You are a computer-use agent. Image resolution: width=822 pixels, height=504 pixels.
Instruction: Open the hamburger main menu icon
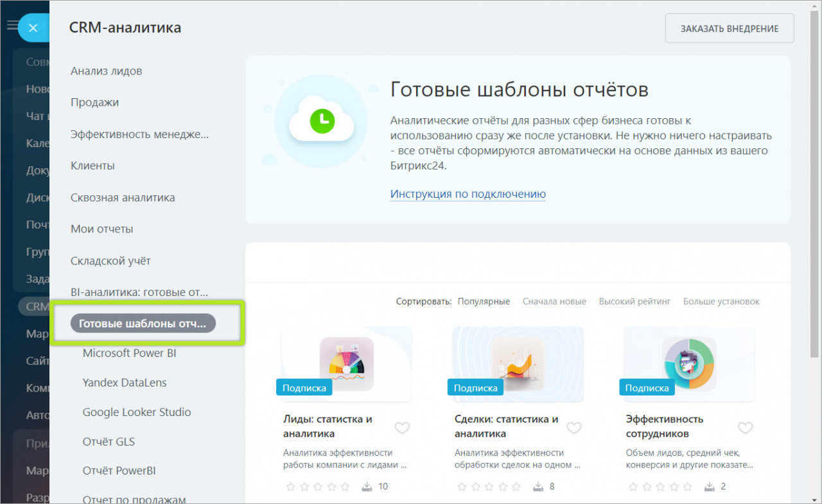12,26
